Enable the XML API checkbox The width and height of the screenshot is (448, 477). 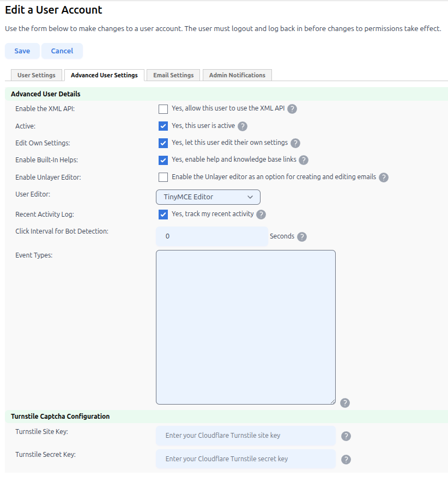coord(164,109)
